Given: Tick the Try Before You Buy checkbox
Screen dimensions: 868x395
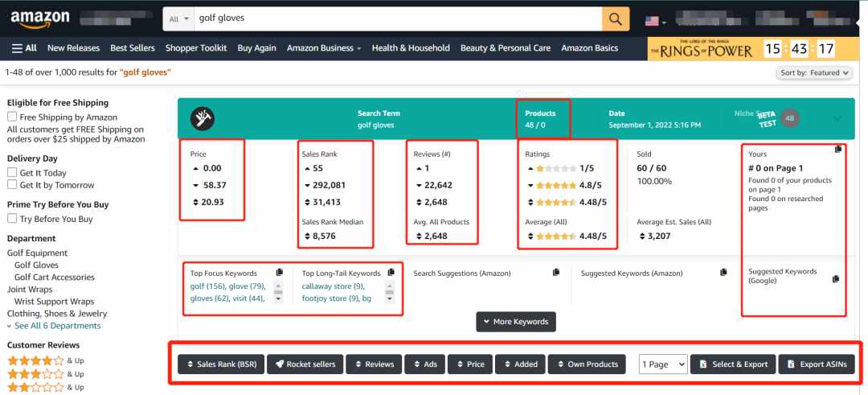Looking at the screenshot, I should pos(11,219).
